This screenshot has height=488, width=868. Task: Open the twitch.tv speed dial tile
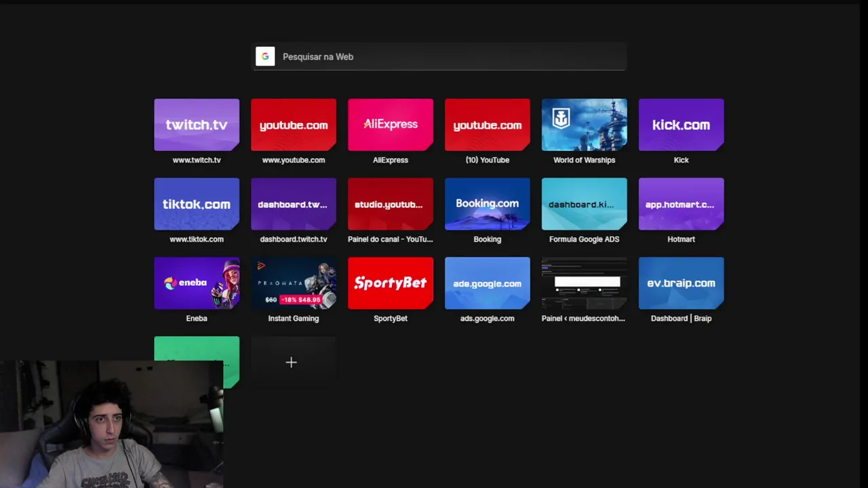click(x=197, y=125)
